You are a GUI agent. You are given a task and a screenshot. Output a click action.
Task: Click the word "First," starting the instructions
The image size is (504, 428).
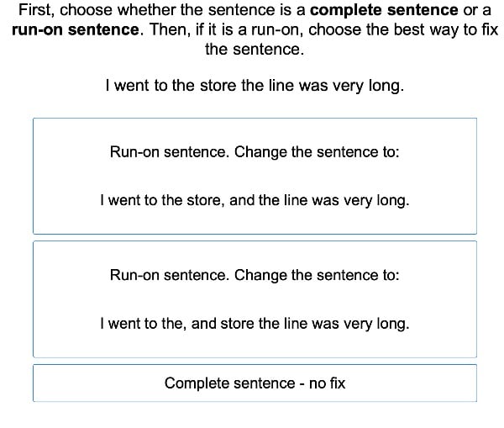35,12
